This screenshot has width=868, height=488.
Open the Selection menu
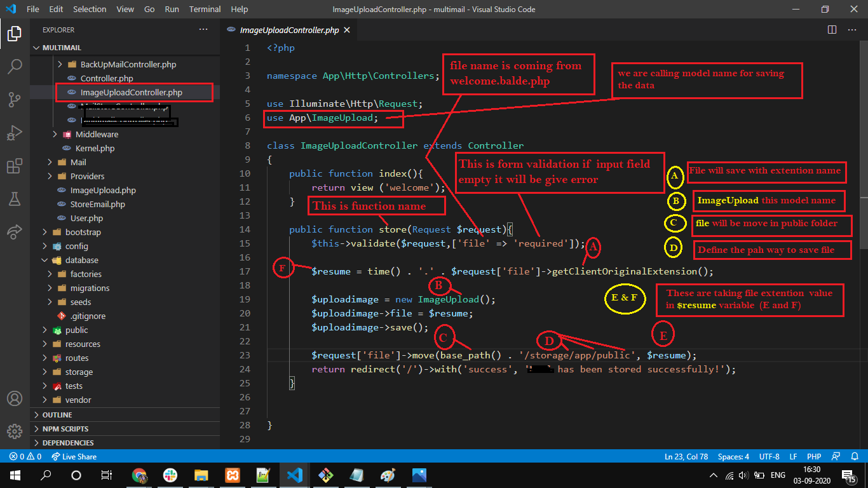pyautogui.click(x=90, y=10)
